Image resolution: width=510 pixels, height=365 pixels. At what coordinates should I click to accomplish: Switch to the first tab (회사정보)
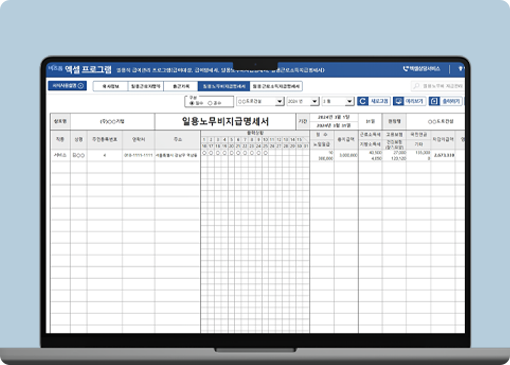pyautogui.click(x=110, y=86)
